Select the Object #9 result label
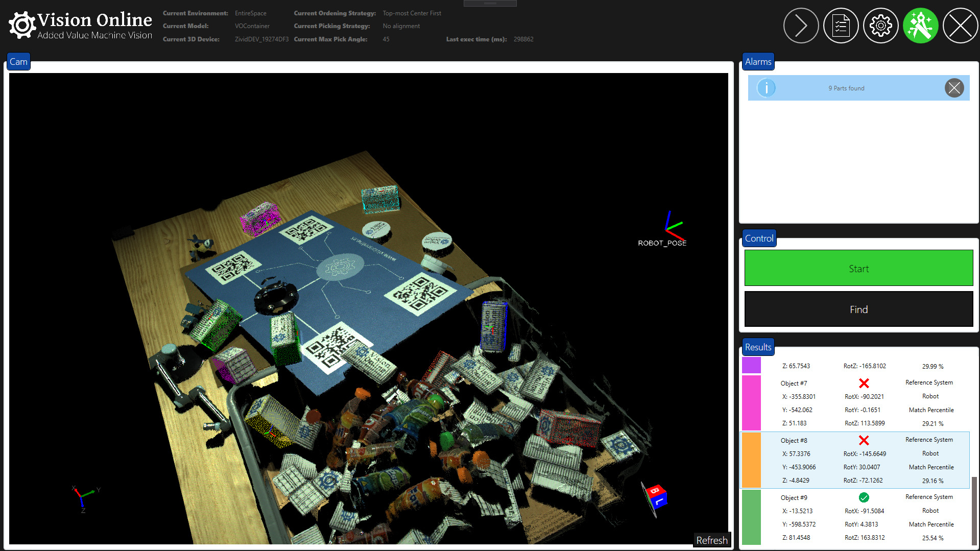This screenshot has width=980, height=551. click(x=794, y=498)
